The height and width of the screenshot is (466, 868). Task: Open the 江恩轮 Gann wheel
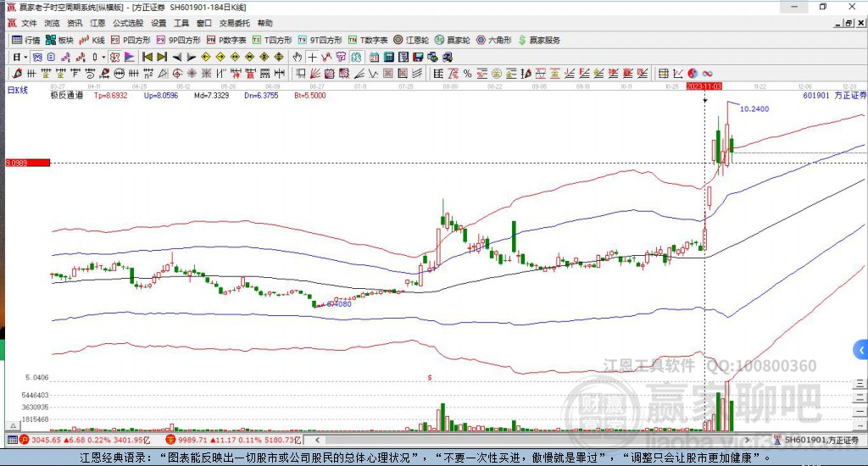[x=411, y=40]
